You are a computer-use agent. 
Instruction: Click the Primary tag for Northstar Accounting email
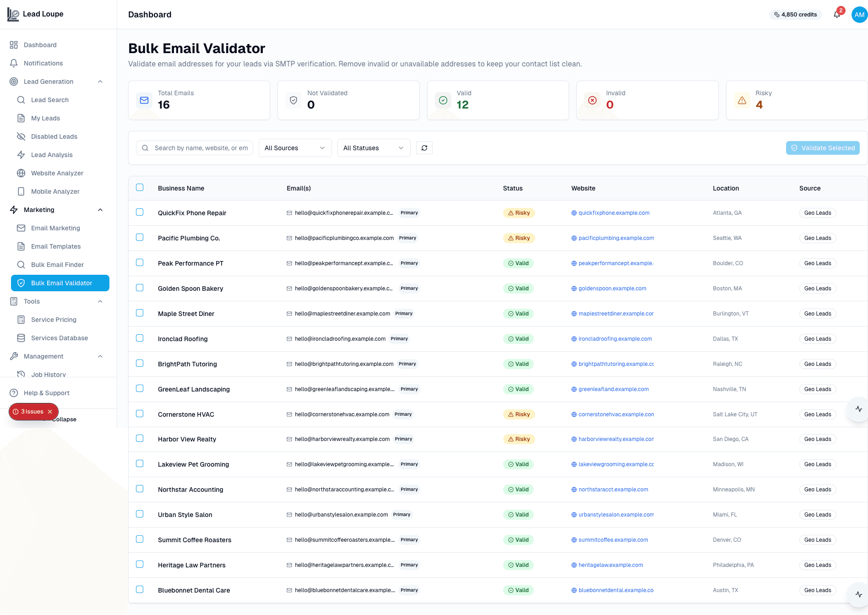(409, 490)
